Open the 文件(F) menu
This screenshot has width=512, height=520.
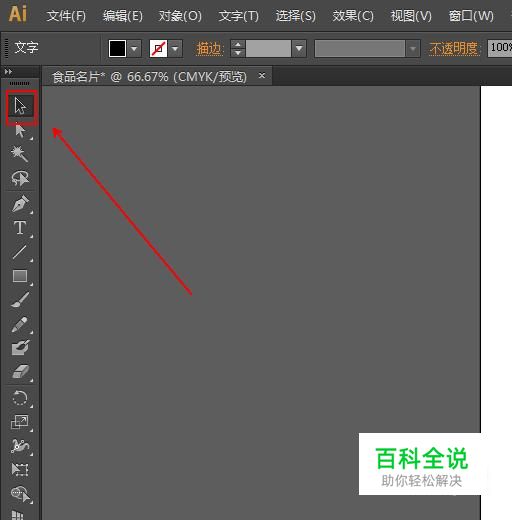click(66, 16)
